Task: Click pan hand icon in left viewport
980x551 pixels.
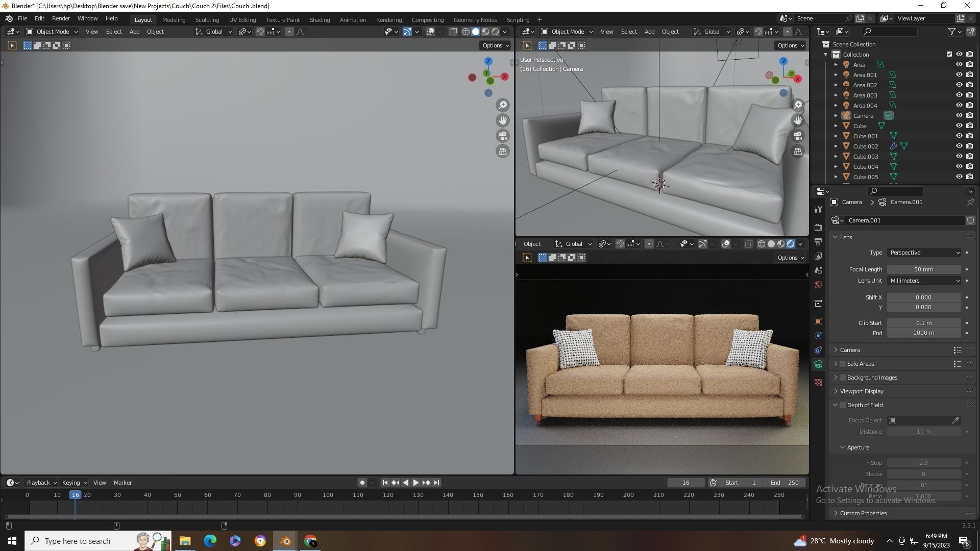Action: pyautogui.click(x=503, y=120)
